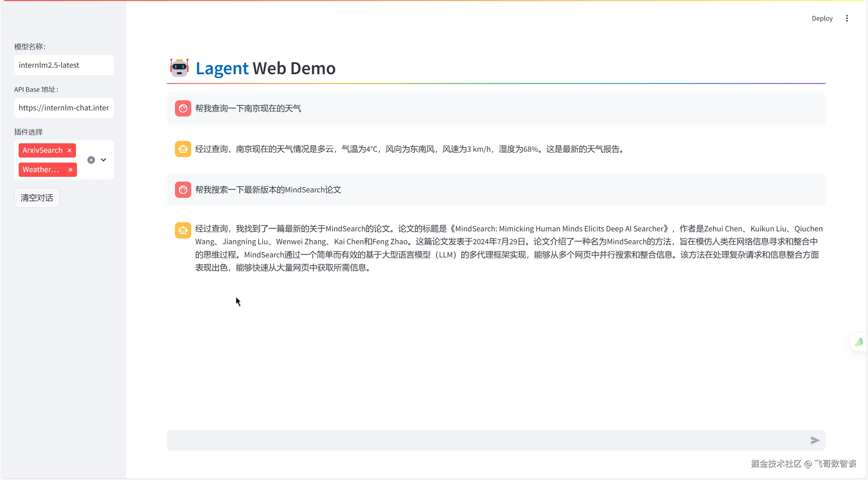Remove the Weather plugin tag

pos(71,170)
